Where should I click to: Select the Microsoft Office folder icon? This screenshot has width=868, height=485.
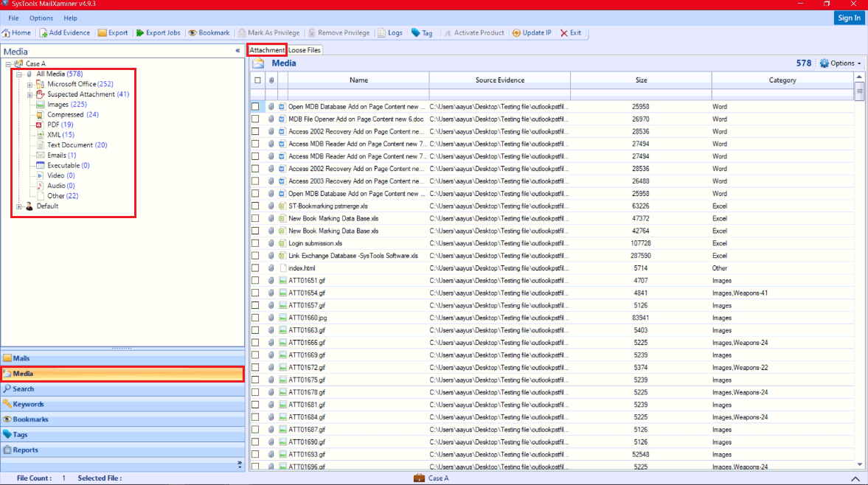[x=41, y=84]
